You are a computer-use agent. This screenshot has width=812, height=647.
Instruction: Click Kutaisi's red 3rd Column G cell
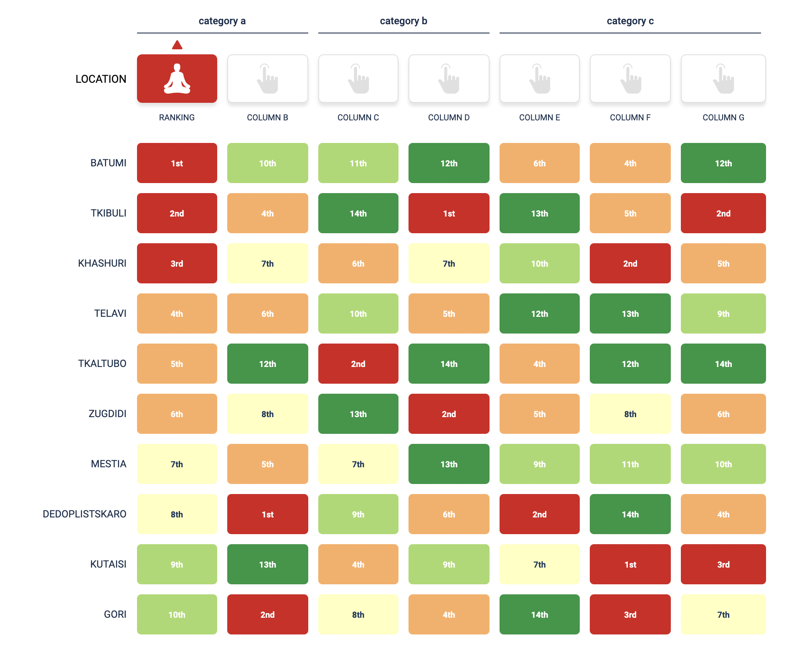tap(723, 564)
